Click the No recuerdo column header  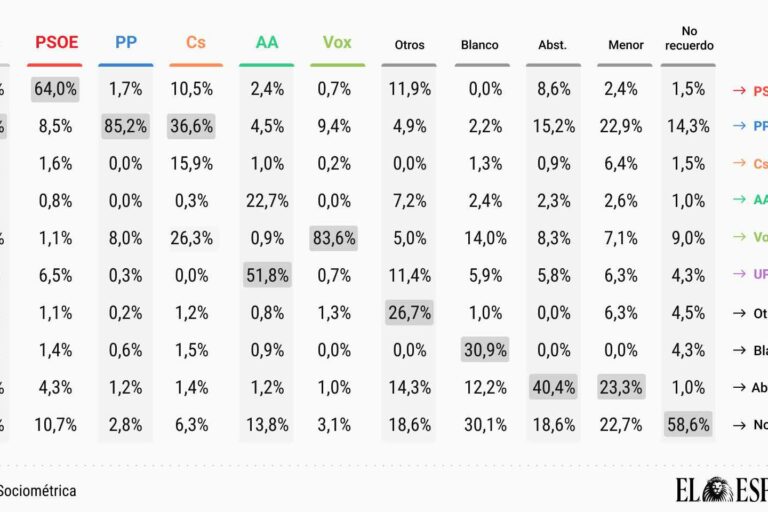(x=688, y=38)
